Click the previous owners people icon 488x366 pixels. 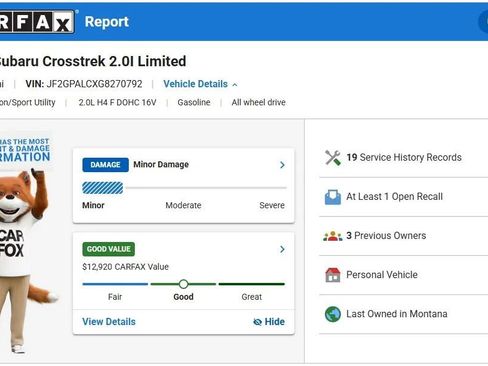tap(333, 236)
